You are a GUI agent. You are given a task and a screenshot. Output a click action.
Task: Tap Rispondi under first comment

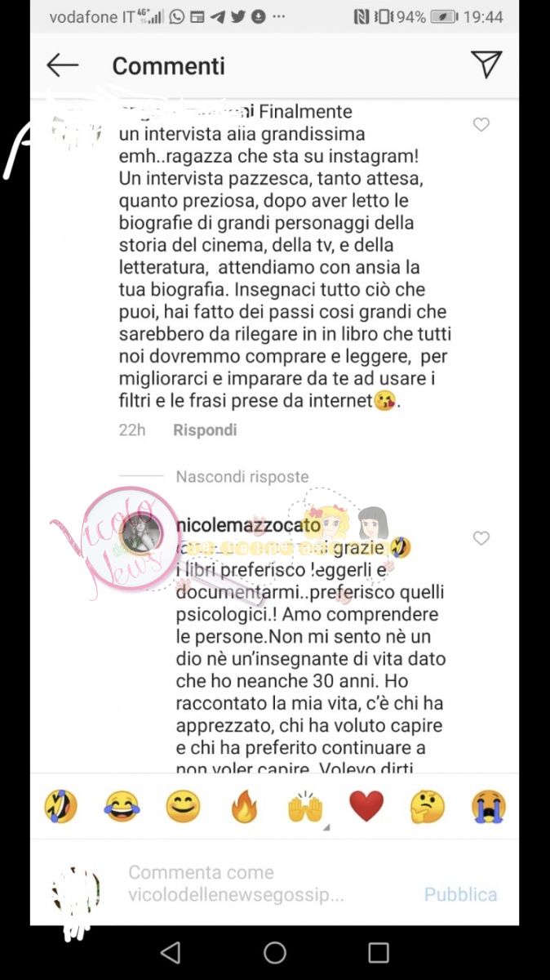pyautogui.click(x=205, y=430)
